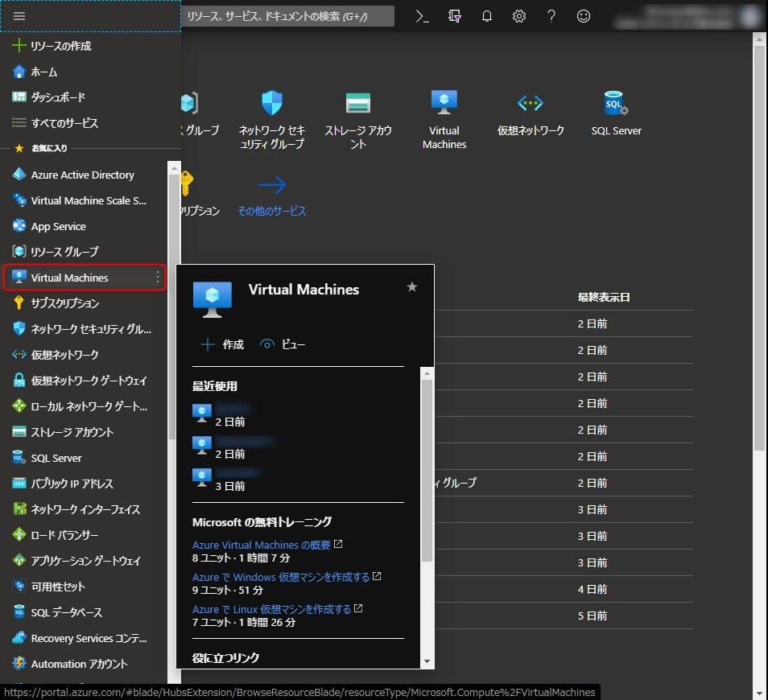Open ストレージ アカウント service tile
Image resolution: width=768 pixels, height=700 pixels.
[x=358, y=119]
